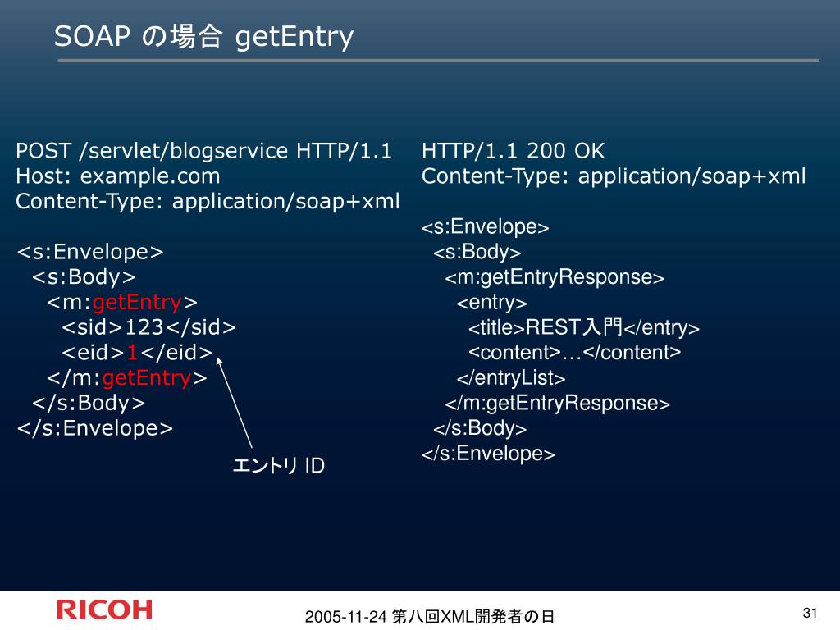Click the response '<s:Envelope>' opening tag
This screenshot has width=840, height=630.
coord(486,227)
